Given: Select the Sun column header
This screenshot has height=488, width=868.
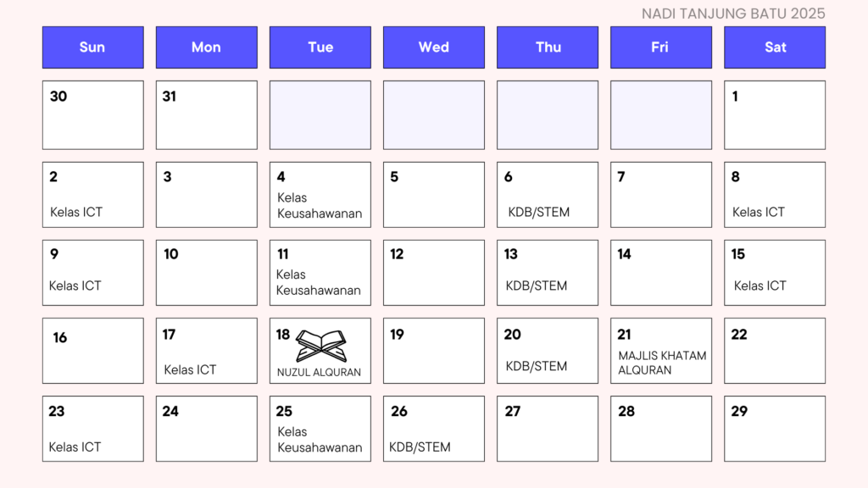Looking at the screenshot, I should [93, 47].
